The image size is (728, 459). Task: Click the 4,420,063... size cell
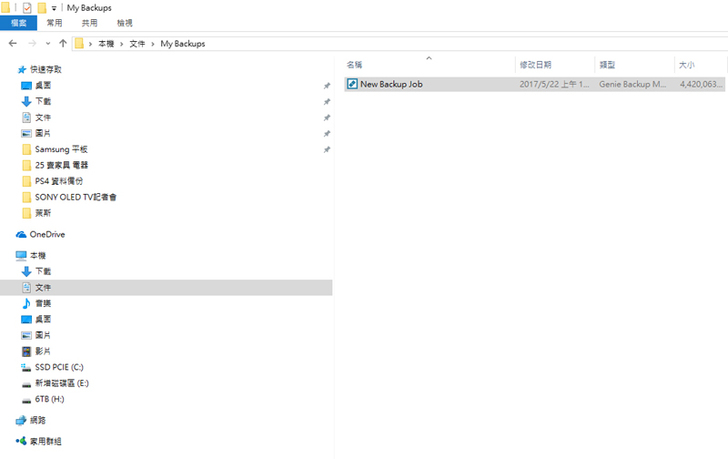(701, 84)
